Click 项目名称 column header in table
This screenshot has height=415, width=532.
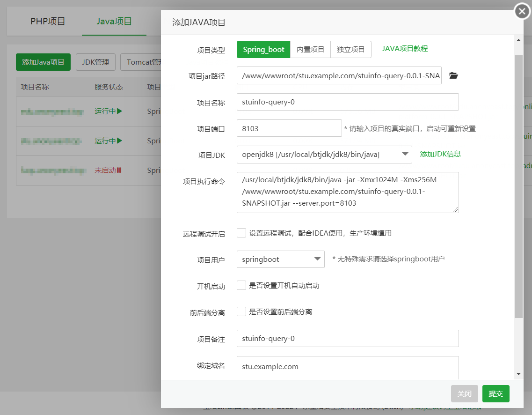point(35,87)
